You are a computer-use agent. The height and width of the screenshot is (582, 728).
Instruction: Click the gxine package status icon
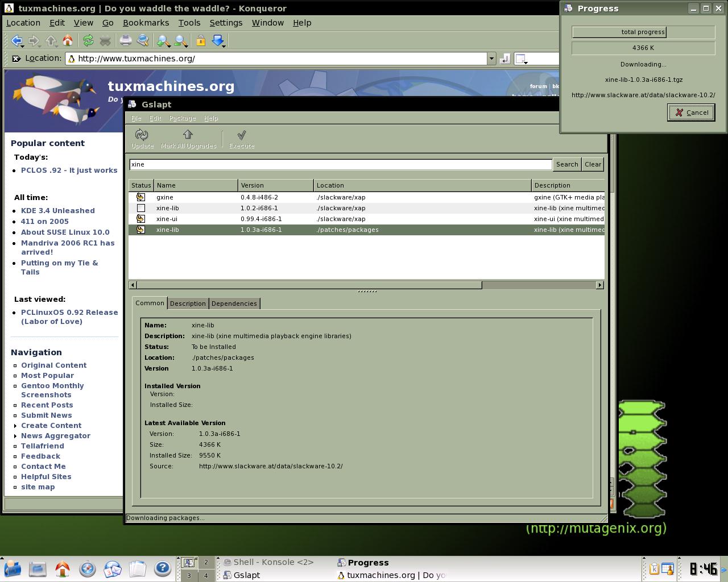click(x=140, y=197)
